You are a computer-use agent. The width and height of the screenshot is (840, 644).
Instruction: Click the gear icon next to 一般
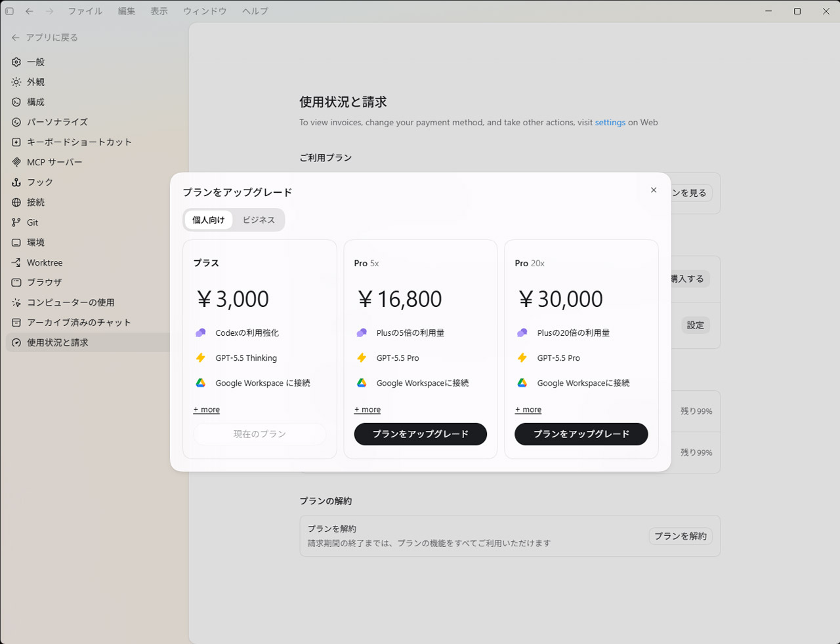(16, 62)
